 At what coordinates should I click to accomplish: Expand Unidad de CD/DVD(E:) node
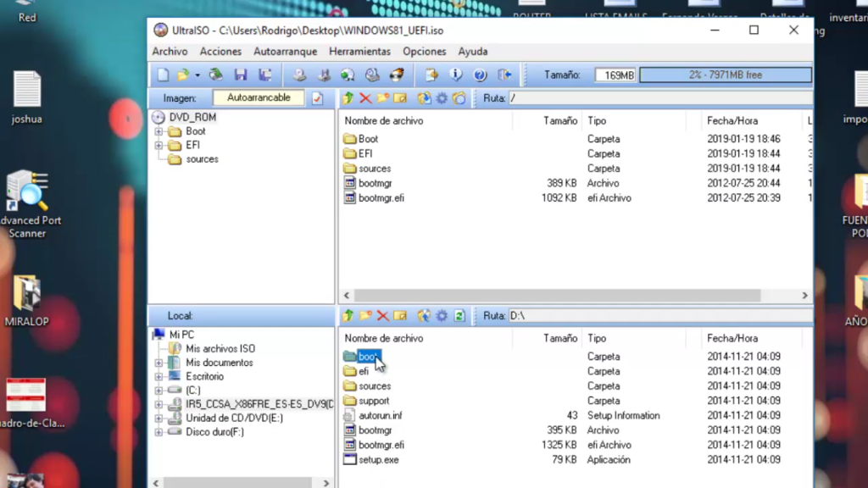[159, 419]
